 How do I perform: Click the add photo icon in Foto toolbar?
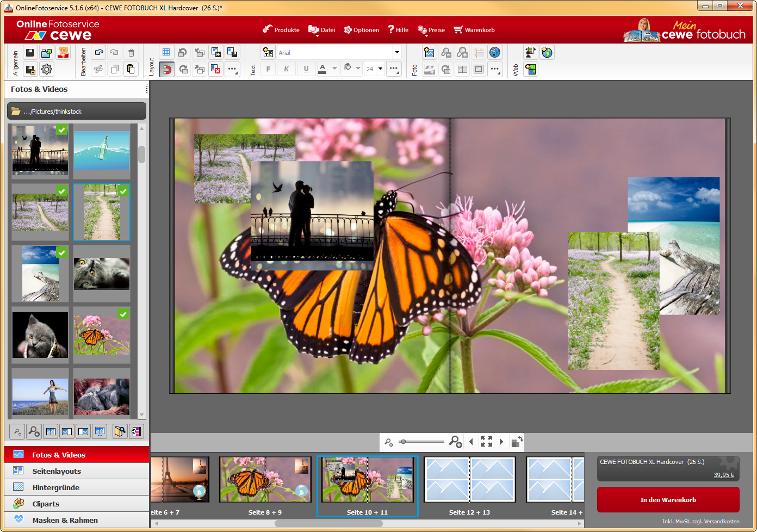tap(430, 53)
